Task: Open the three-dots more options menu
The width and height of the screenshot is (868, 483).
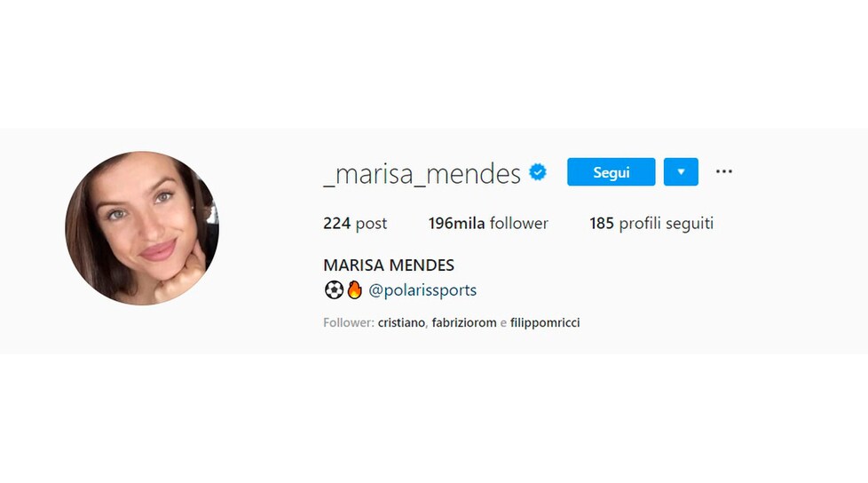Action: pyautogui.click(x=724, y=171)
